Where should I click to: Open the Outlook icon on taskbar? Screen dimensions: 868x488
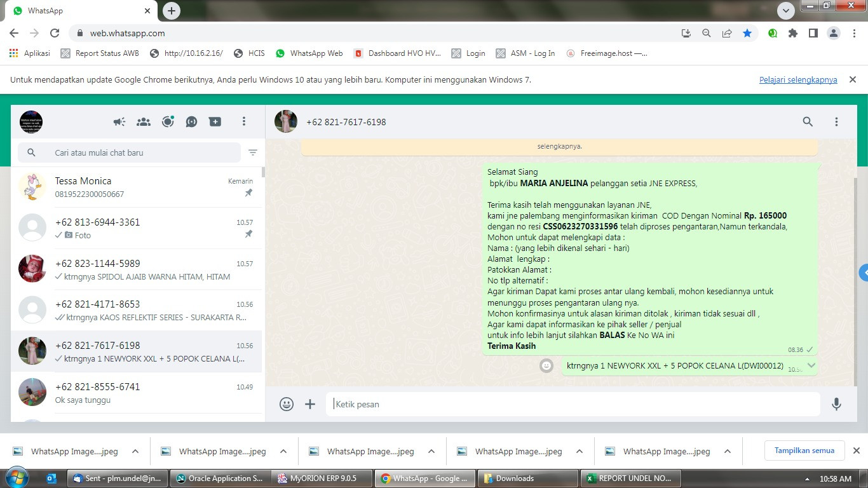click(51, 478)
